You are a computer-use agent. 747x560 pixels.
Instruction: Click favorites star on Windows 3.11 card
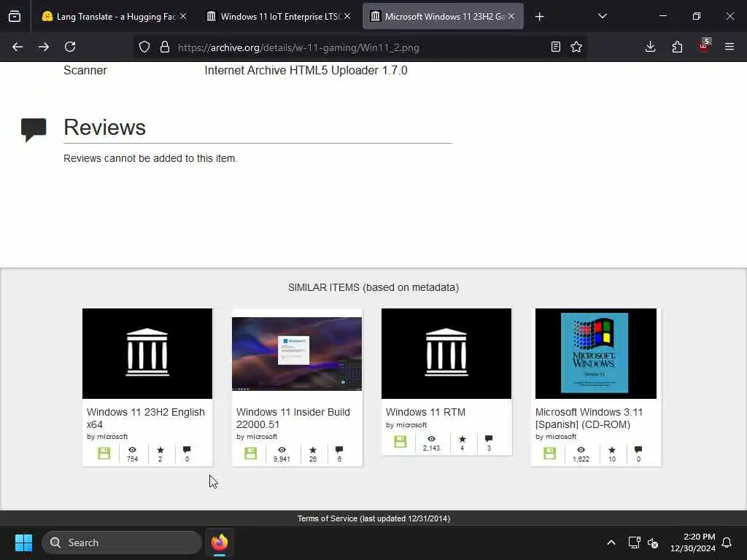[x=612, y=449]
